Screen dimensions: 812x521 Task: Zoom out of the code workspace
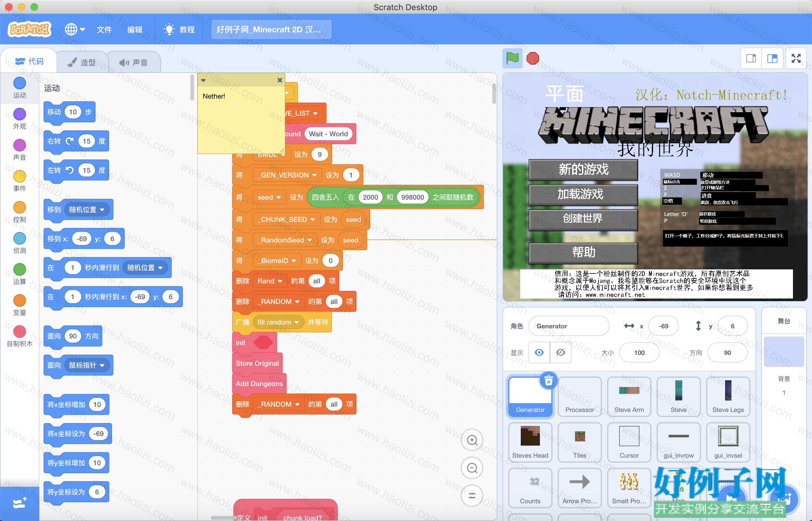coord(472,468)
